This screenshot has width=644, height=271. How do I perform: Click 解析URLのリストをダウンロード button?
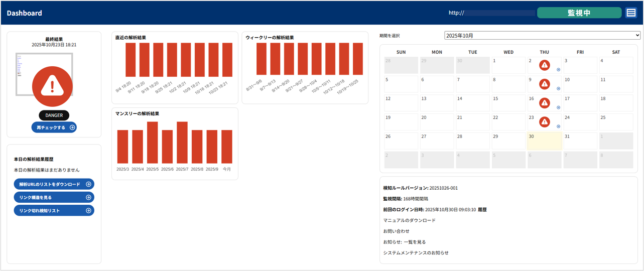pyautogui.click(x=54, y=184)
